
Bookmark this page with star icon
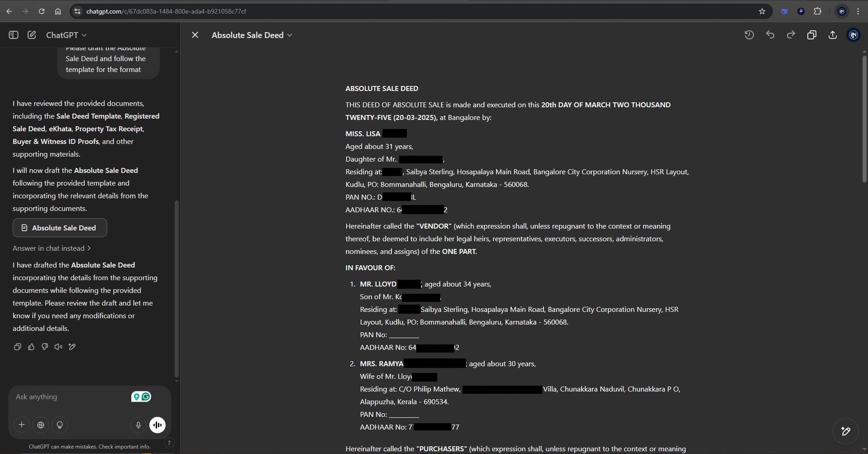click(x=762, y=11)
